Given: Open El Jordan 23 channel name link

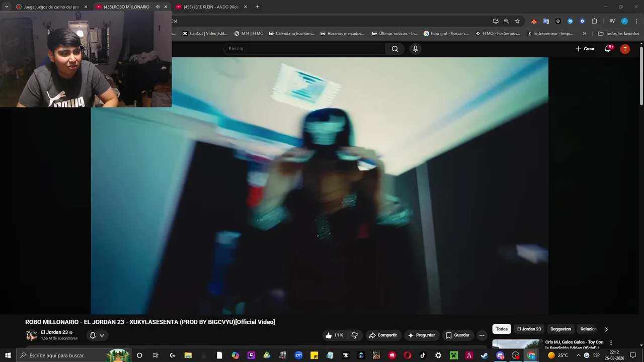Looking at the screenshot, I should pyautogui.click(x=54, y=332).
